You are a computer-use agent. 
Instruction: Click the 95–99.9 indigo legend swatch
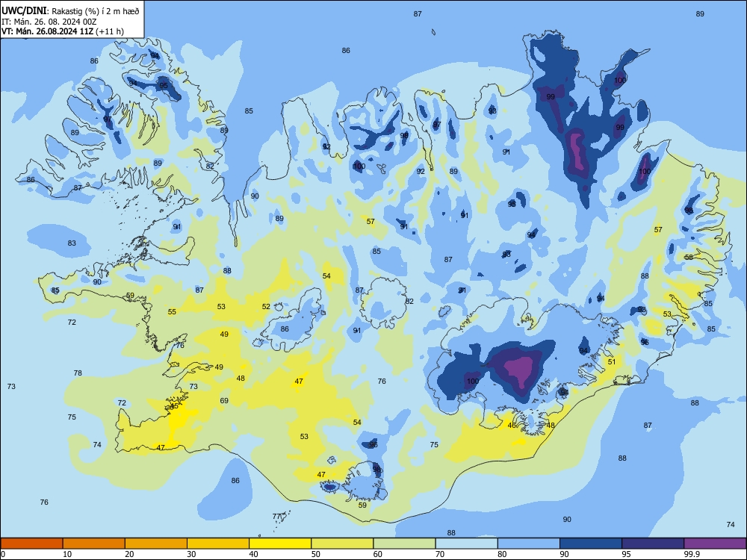pyautogui.click(x=653, y=544)
